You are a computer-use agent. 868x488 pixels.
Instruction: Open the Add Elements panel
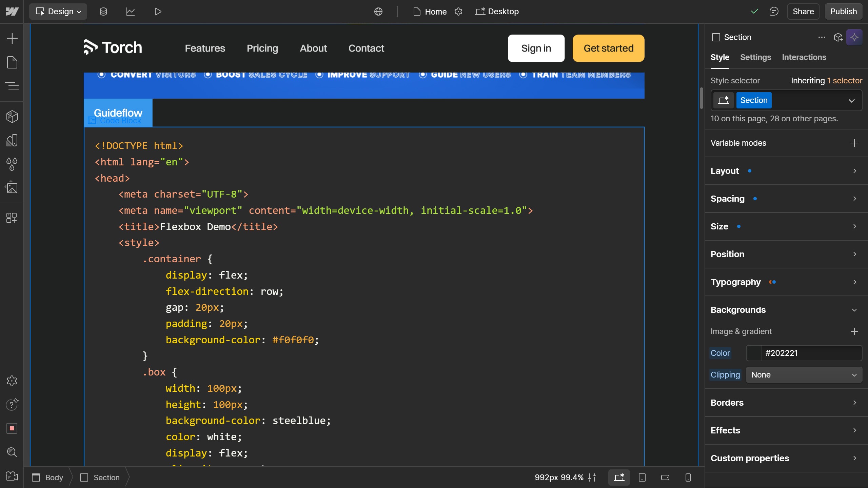[x=12, y=38]
